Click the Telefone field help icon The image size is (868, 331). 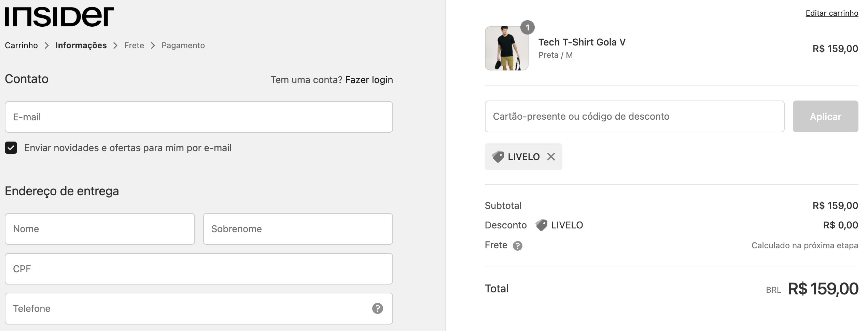[377, 308]
